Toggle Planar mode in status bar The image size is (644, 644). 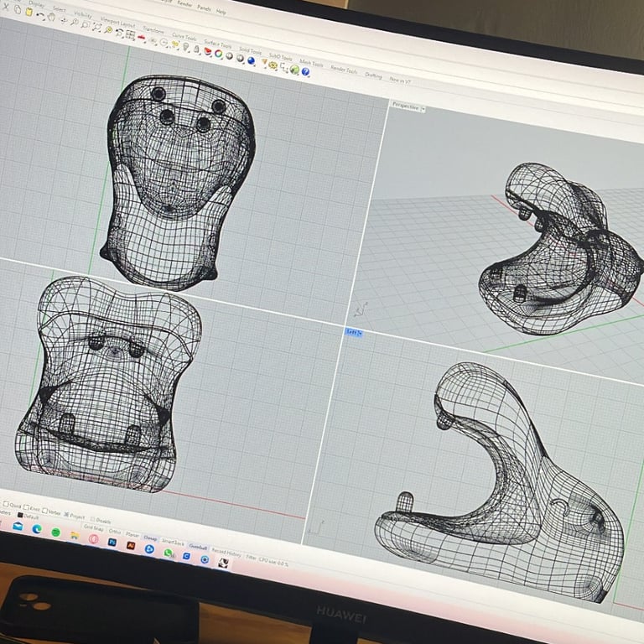coord(132,535)
